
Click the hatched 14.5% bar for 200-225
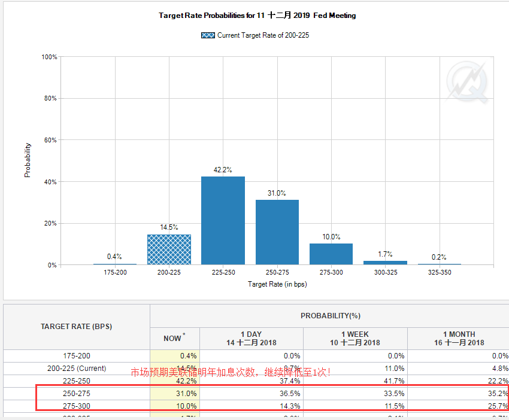[x=169, y=249]
